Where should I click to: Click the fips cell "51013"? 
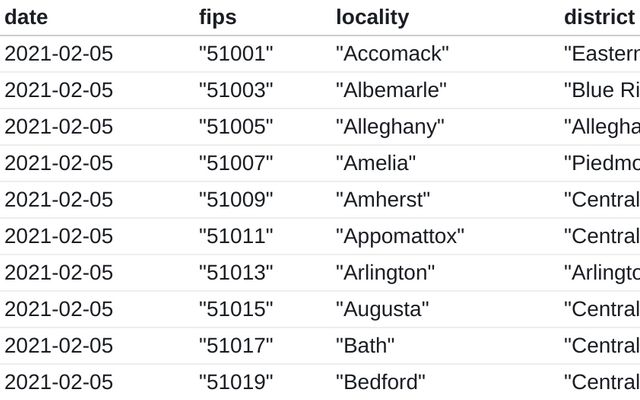pyautogui.click(x=236, y=272)
